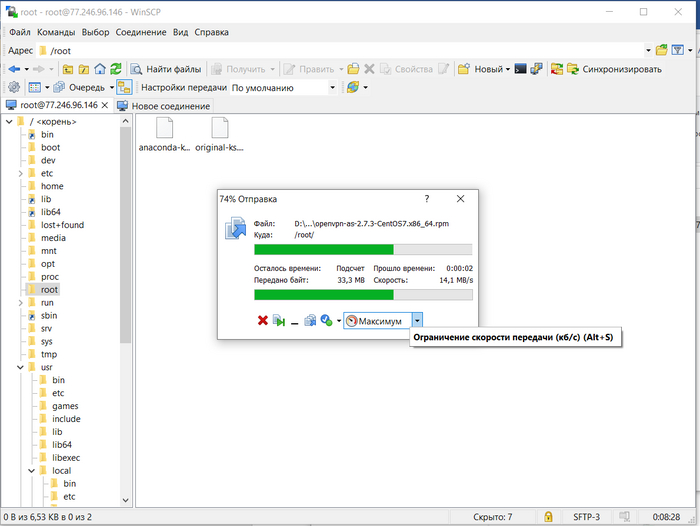Go to the home directory icon

tap(100, 69)
